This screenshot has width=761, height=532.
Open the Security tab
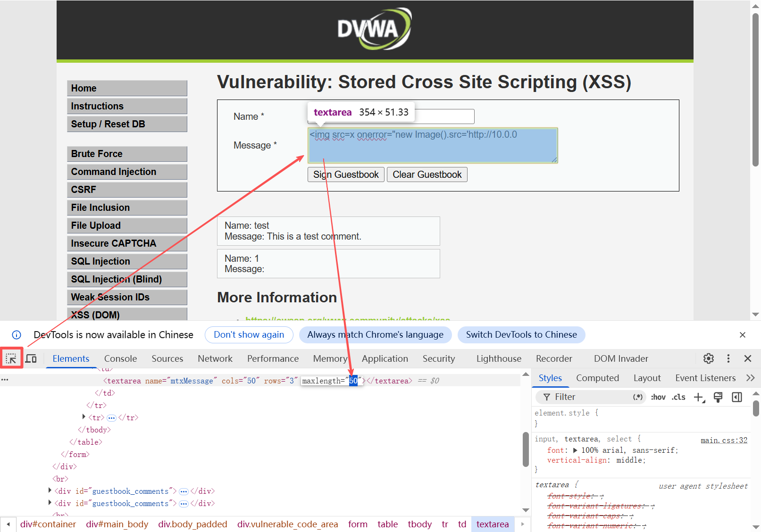439,358
